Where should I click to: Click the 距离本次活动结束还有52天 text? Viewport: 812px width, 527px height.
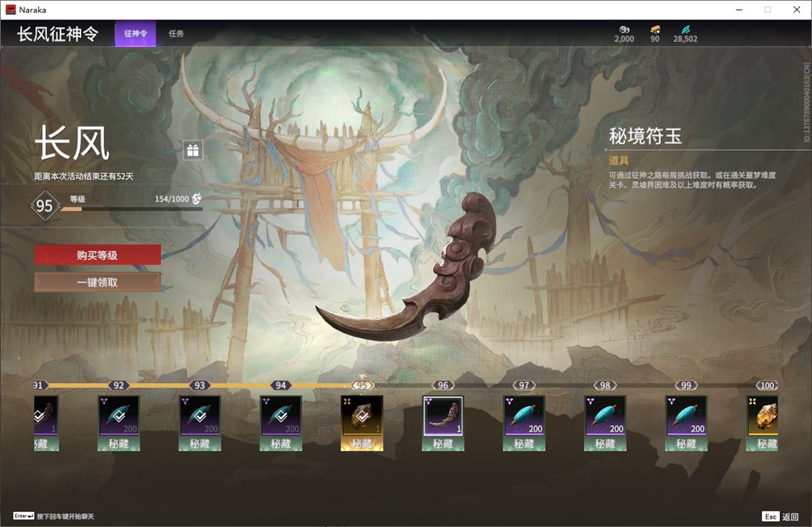point(84,176)
